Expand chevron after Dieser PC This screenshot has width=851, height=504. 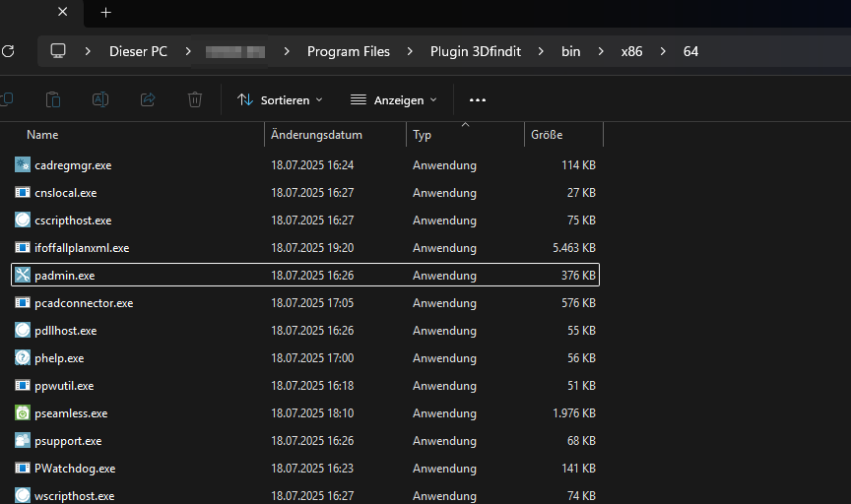(188, 51)
